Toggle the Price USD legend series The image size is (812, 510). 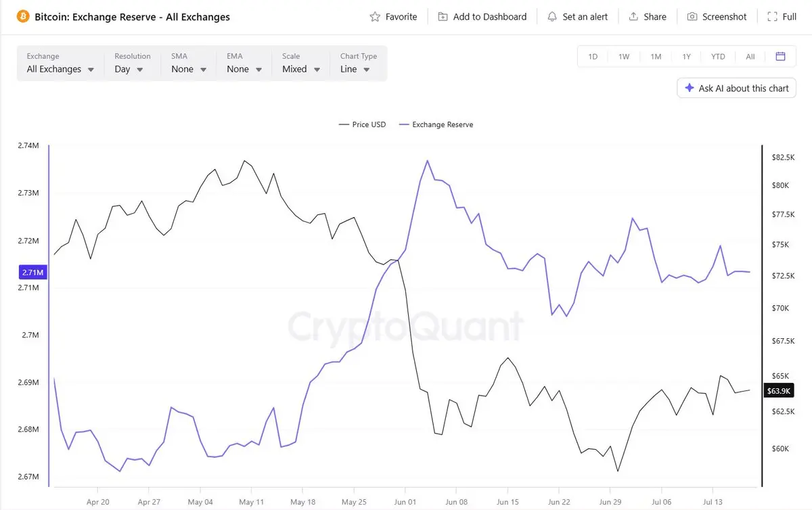pos(362,124)
